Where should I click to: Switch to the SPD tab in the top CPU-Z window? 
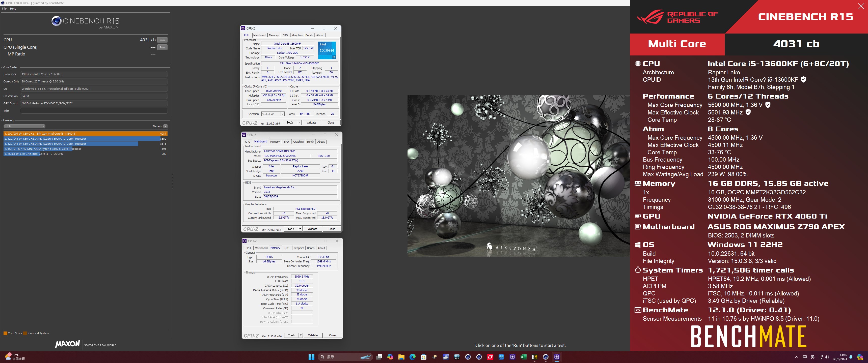tap(285, 35)
